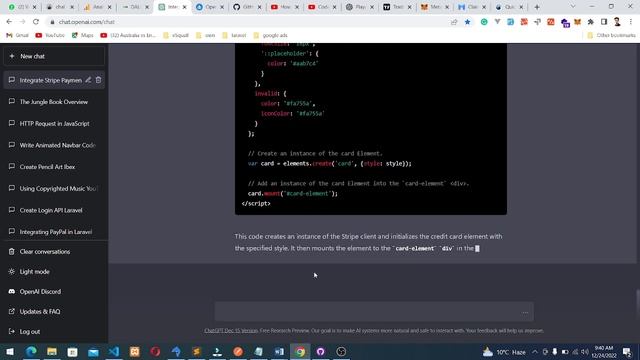Toggle the browser side panel icon
Image resolution: width=640 pixels, height=360 pixels.
(604, 22)
